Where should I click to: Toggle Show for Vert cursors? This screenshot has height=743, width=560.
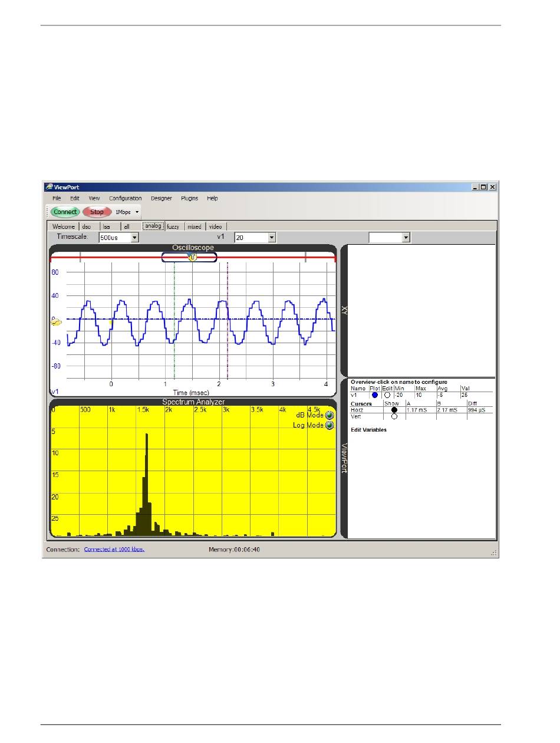(394, 416)
